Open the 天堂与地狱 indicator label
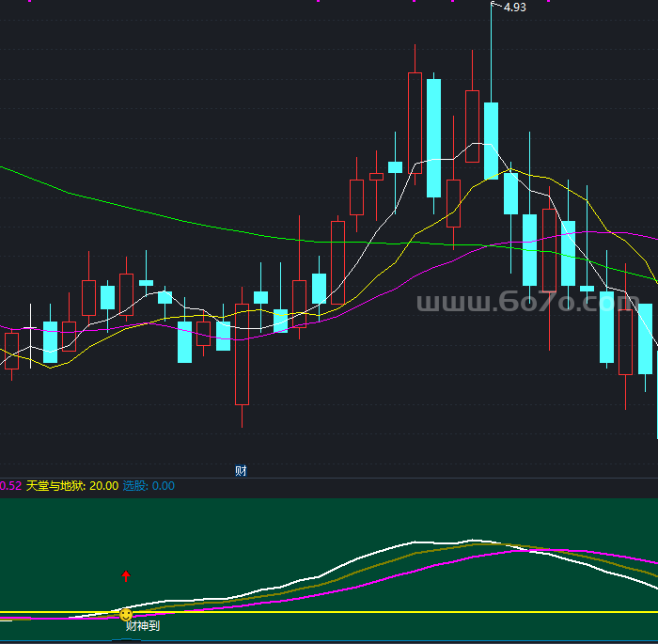 coord(55,486)
